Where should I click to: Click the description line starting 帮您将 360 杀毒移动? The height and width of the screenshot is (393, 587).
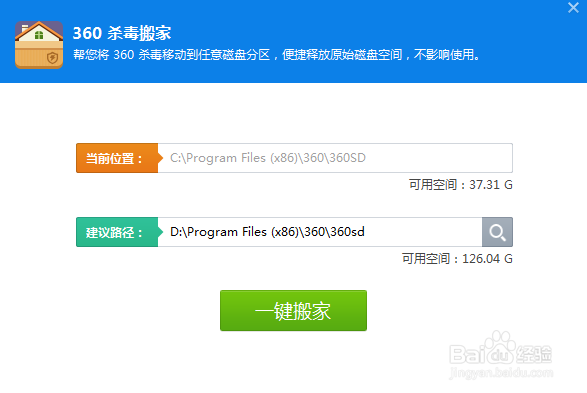coord(277,55)
